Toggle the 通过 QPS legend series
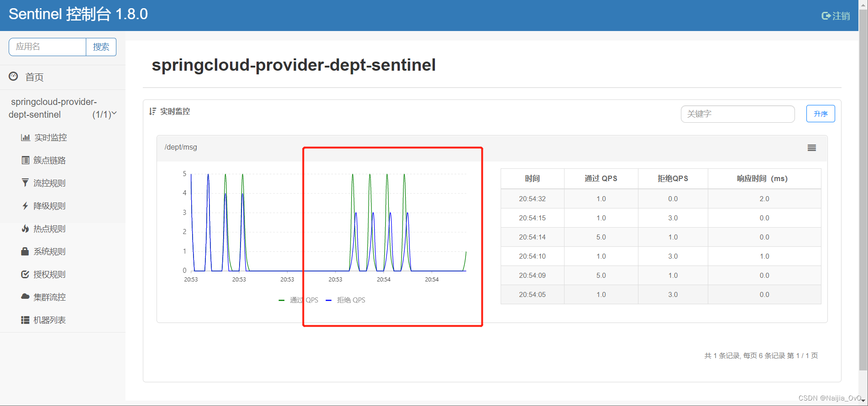This screenshot has height=406, width=868. [x=298, y=300]
